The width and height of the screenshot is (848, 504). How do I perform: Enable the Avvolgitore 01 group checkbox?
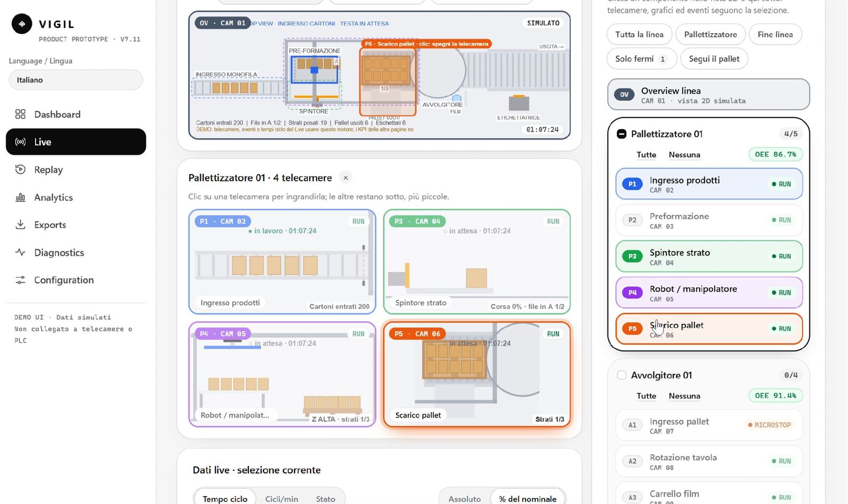click(x=622, y=375)
